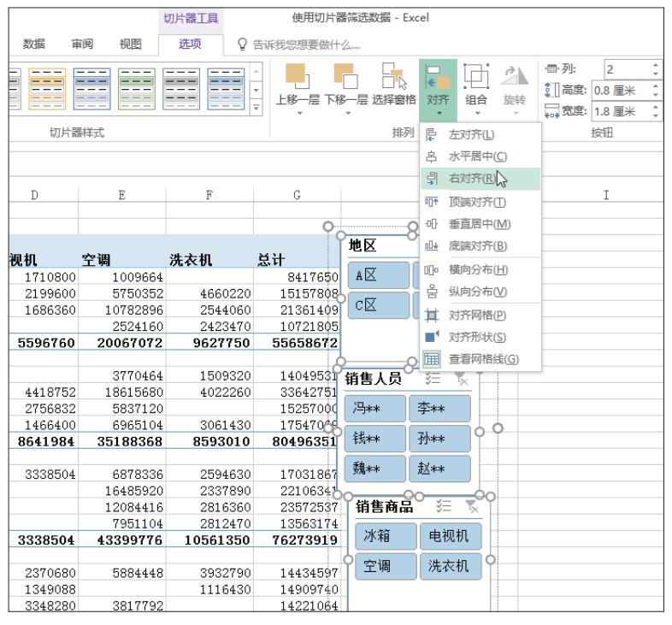The width and height of the screenshot is (672, 625).
Task: Click the Align (对齐) button
Action: pos(438,90)
